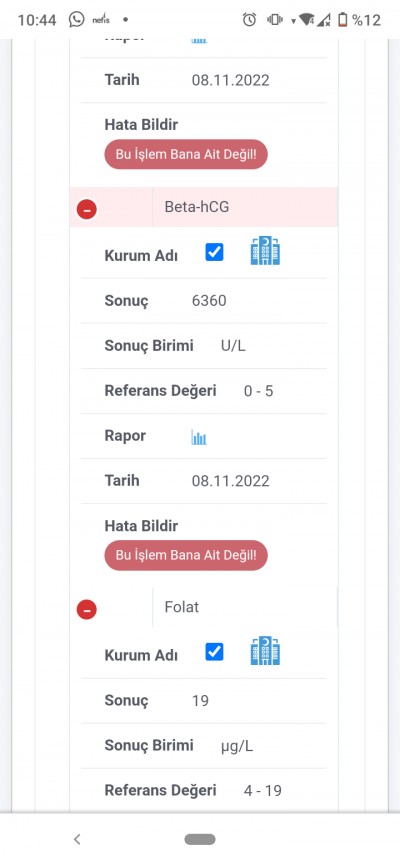Open WhatsApp notification icon in status bar
Screen dimensions: 400x866
(x=77, y=20)
